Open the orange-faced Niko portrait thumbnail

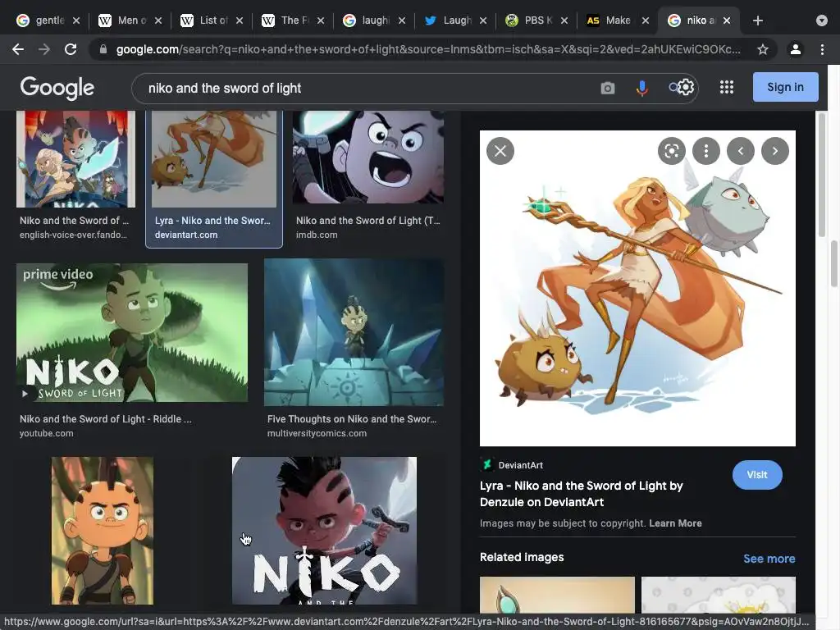(103, 531)
